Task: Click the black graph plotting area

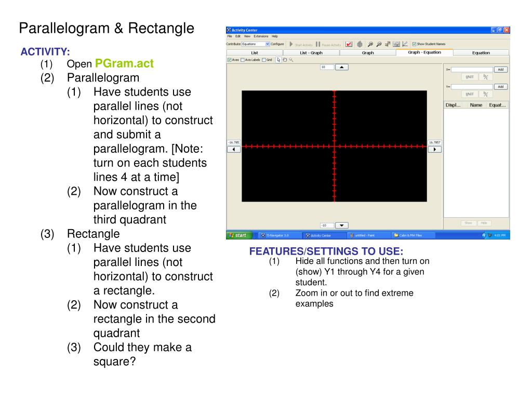Action: coord(334,146)
